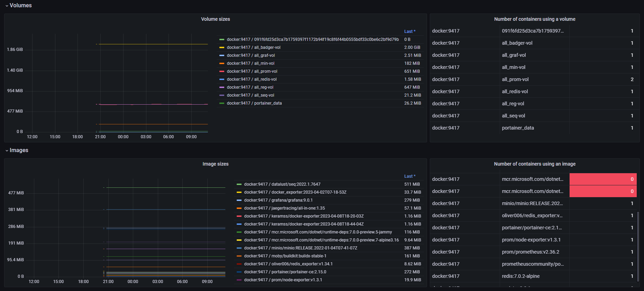Select portainer_data cell in volume table
The height and width of the screenshot is (291, 644).
click(x=534, y=128)
